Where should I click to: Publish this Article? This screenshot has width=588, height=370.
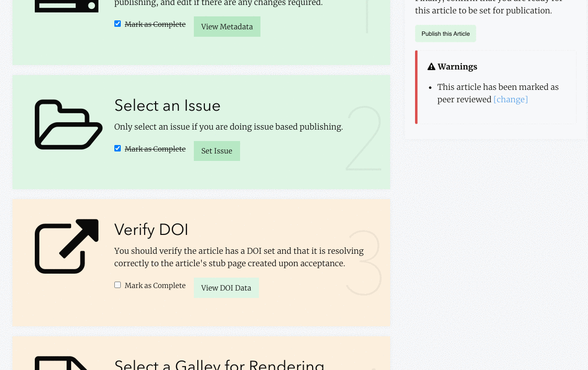pyautogui.click(x=445, y=34)
